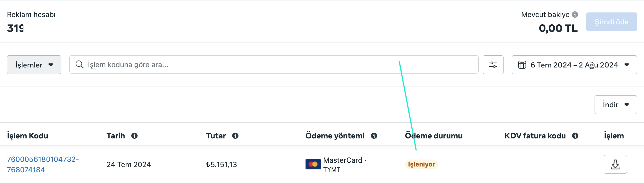Click the İşleniyor status badge
Viewport: 644px width, 183px height.
pyautogui.click(x=421, y=164)
